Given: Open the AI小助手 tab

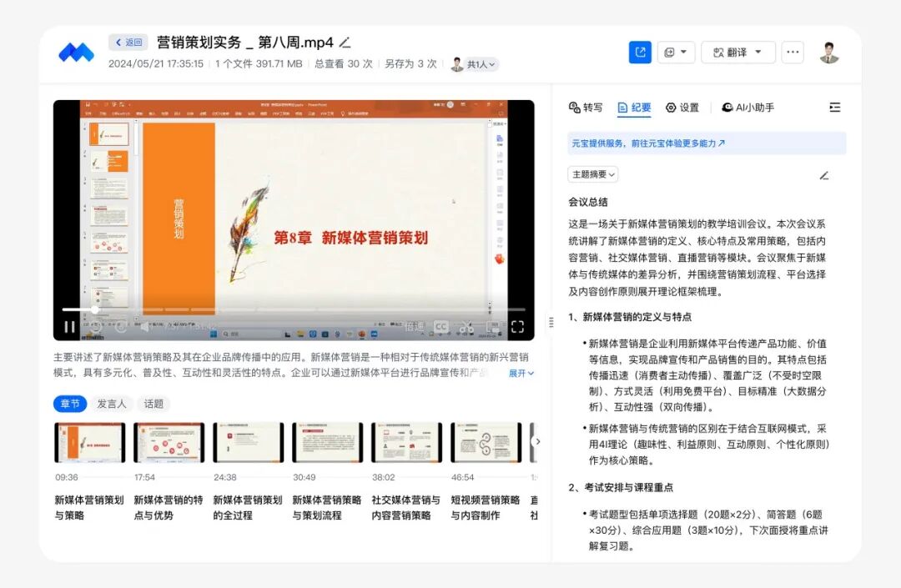Looking at the screenshot, I should [x=748, y=108].
